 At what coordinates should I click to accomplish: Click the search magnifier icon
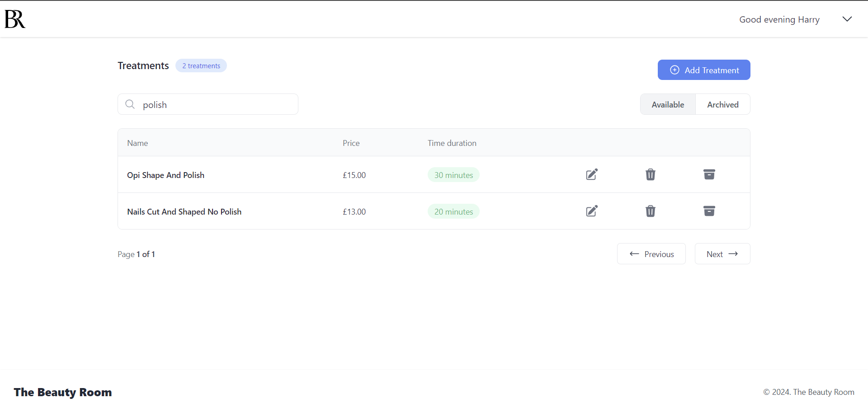(130, 104)
